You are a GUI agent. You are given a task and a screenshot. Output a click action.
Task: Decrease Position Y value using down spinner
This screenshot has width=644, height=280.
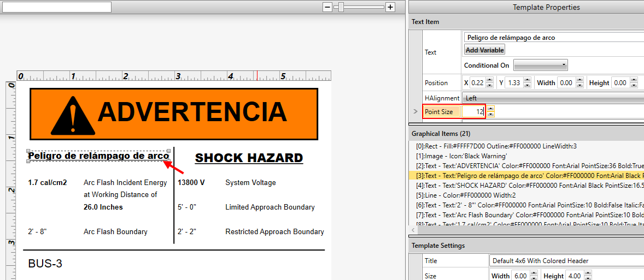[x=527, y=86]
